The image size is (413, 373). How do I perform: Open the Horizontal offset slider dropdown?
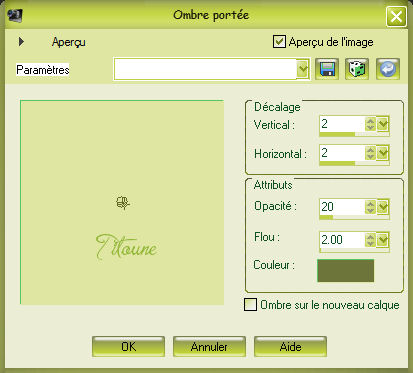pos(383,153)
